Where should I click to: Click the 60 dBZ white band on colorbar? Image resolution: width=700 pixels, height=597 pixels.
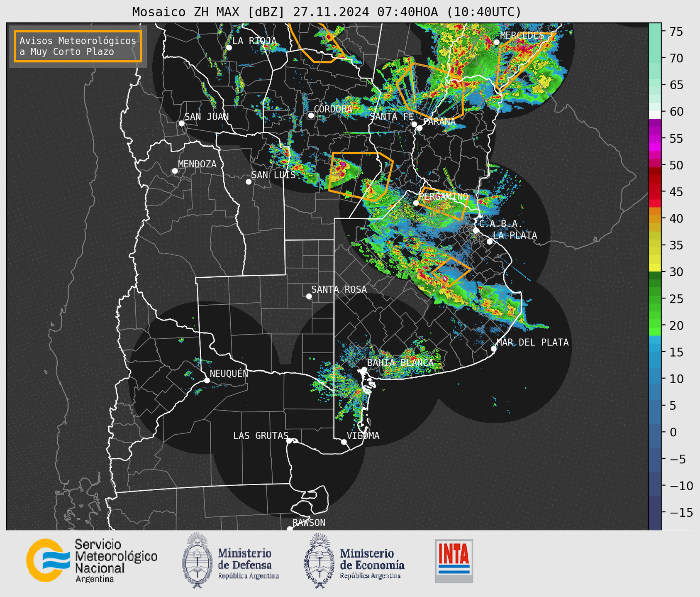pyautogui.click(x=655, y=115)
